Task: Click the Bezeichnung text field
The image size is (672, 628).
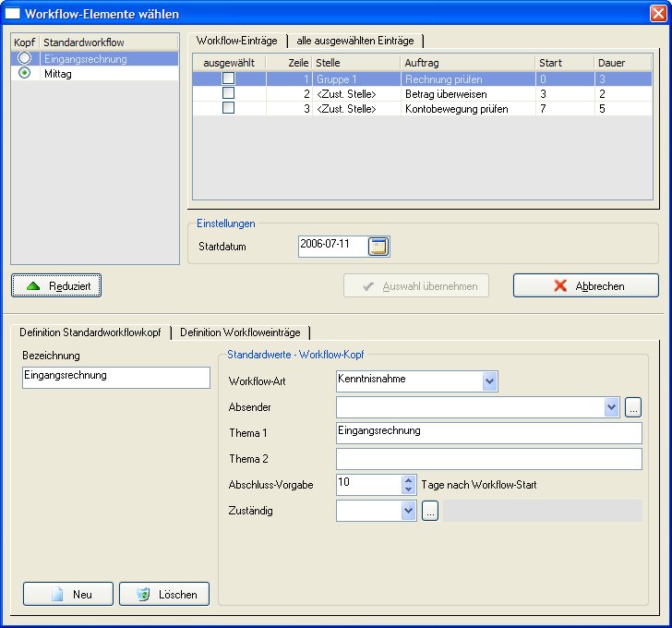Action: tap(116, 378)
